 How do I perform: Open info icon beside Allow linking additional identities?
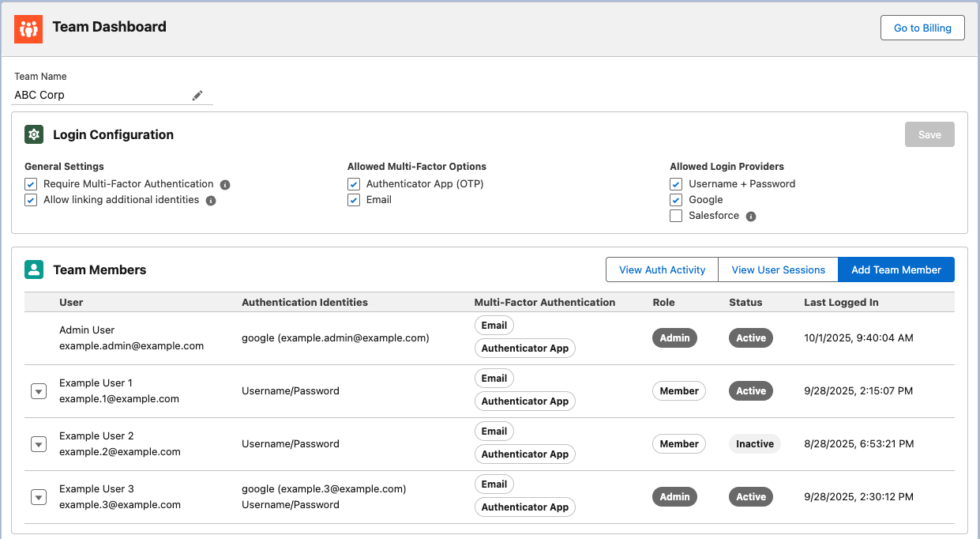[211, 201]
